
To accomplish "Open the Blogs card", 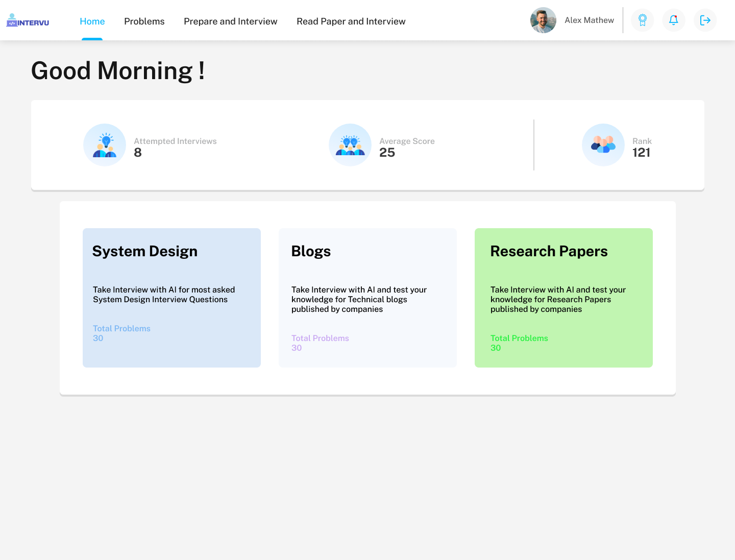I will point(367,298).
